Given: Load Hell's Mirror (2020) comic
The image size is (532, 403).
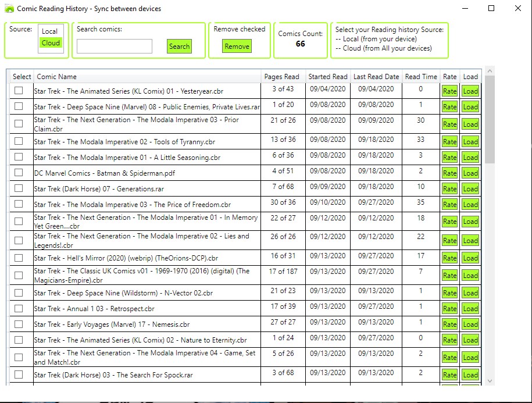Looking at the screenshot, I should (470, 258).
